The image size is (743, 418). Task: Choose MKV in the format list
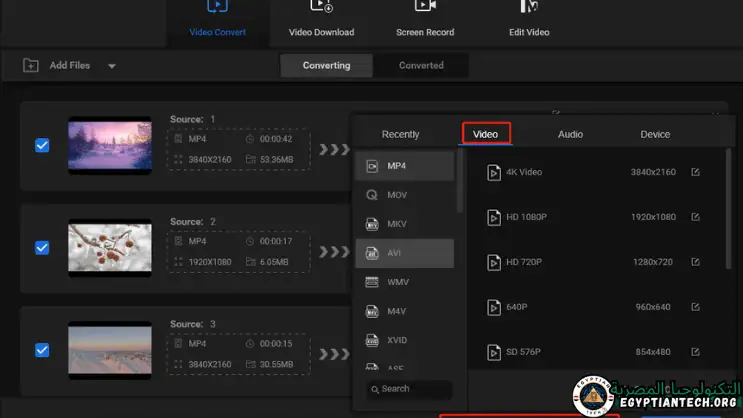405,224
